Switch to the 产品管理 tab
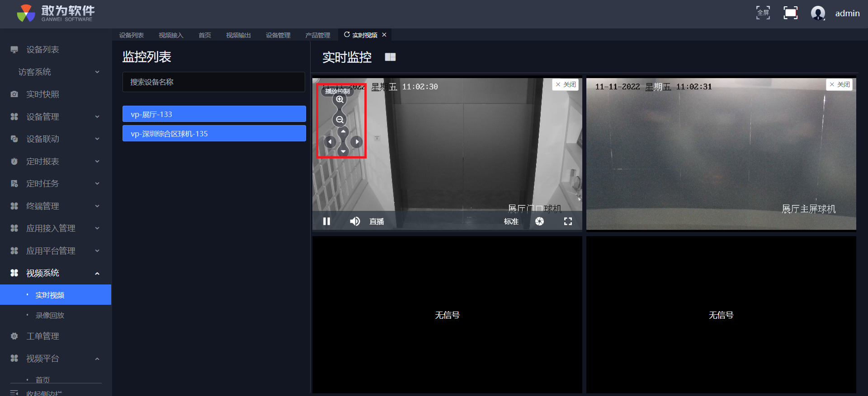 click(318, 35)
